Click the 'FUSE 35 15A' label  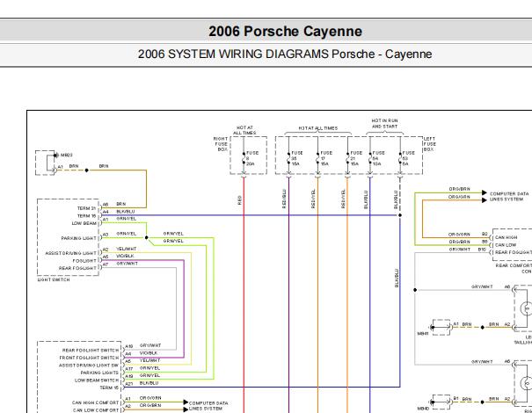pyautogui.click(x=296, y=158)
